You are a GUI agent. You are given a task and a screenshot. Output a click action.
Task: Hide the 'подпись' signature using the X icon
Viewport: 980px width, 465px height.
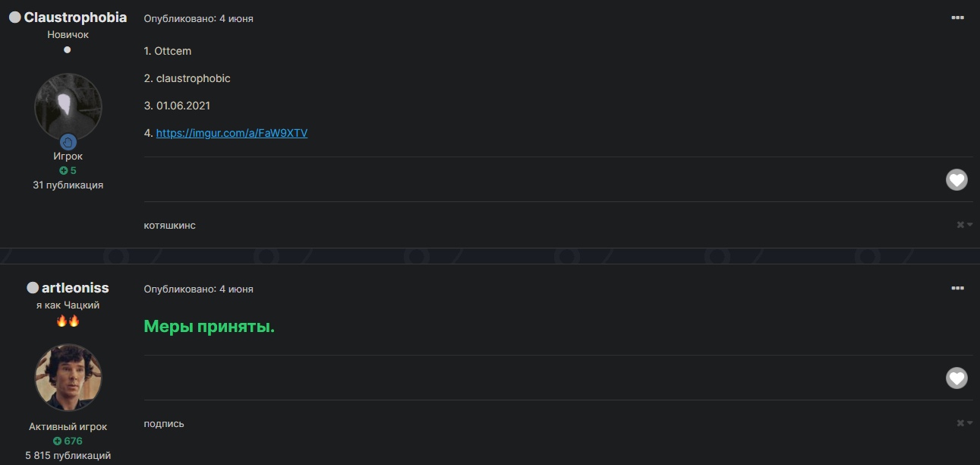pos(961,423)
